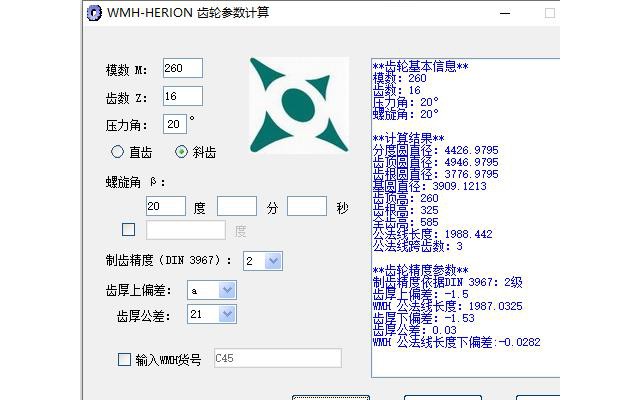Click the 公法线长度: 1988.442 result line
Image resolution: width=640 pixels, height=400 pixels.
433,234
